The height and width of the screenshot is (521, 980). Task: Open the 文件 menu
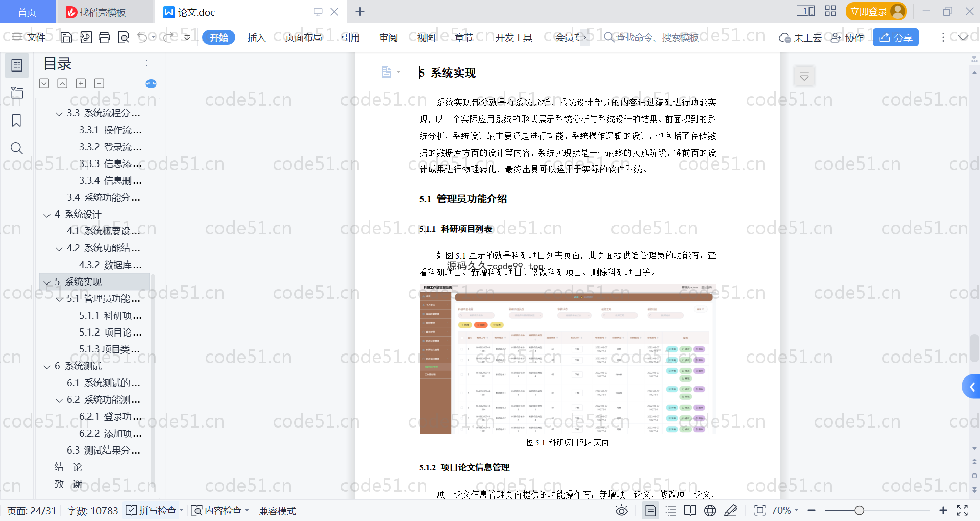tap(29, 37)
